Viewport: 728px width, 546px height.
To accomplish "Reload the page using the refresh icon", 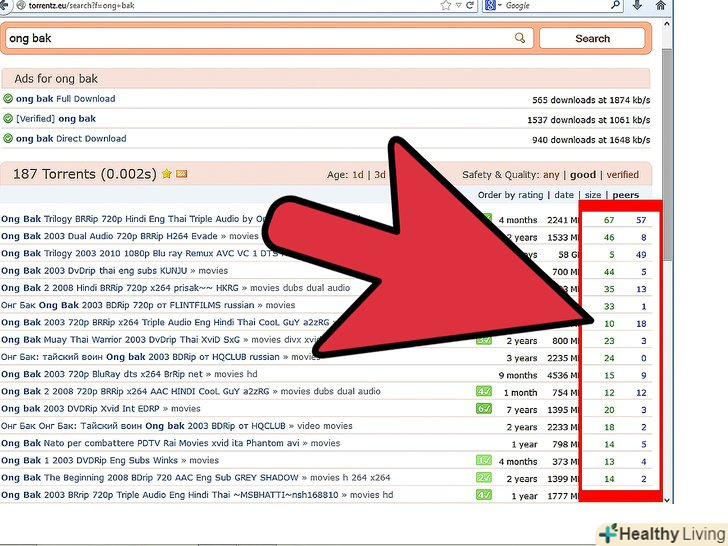I will coord(470,5).
